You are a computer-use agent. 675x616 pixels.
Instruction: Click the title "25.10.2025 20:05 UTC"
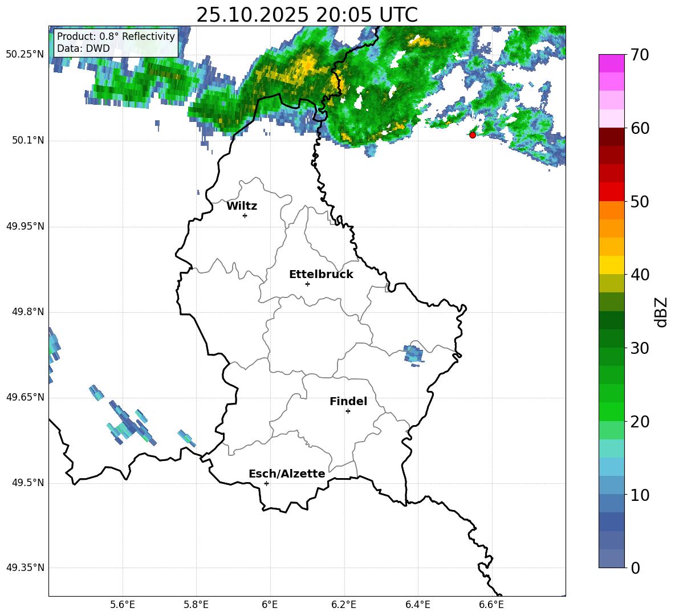point(307,15)
